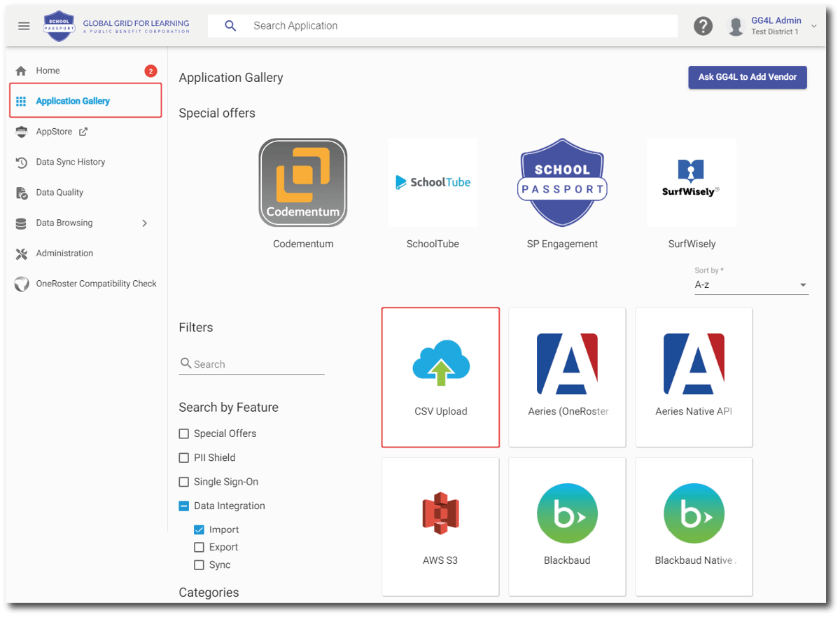Click the SurfWisely offer logo
The width and height of the screenshot is (840, 617).
coord(692,182)
